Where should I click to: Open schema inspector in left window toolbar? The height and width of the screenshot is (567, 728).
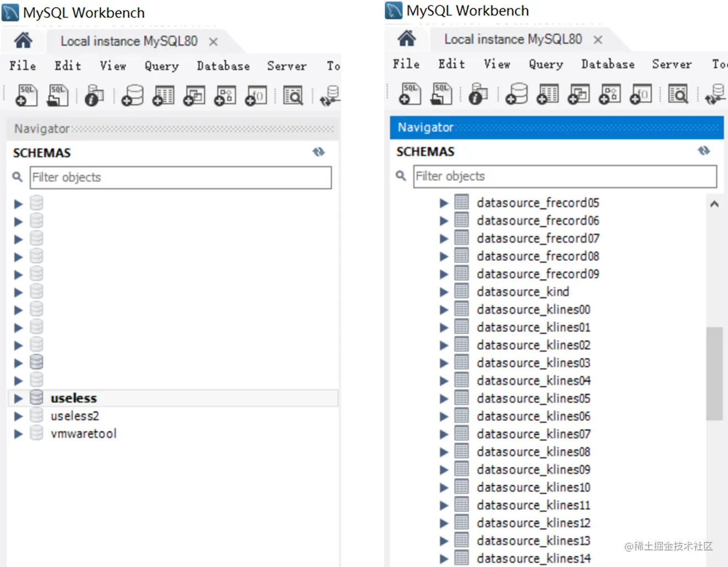click(94, 95)
